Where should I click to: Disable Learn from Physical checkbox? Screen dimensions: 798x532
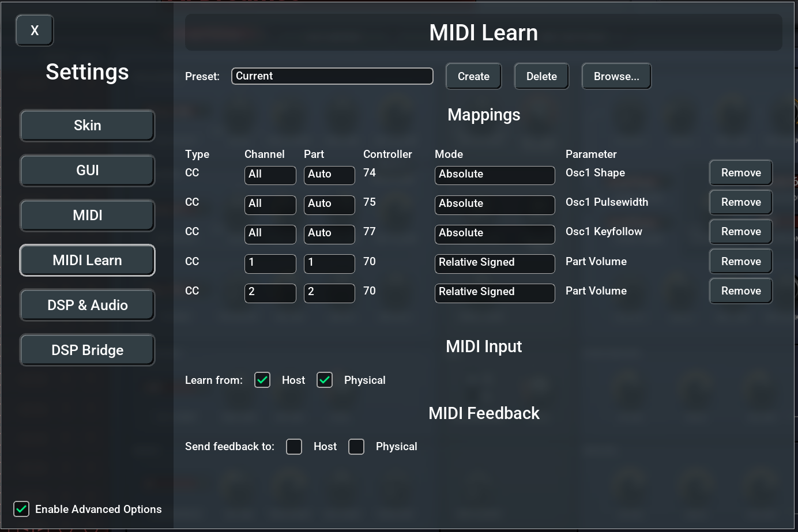pos(325,380)
